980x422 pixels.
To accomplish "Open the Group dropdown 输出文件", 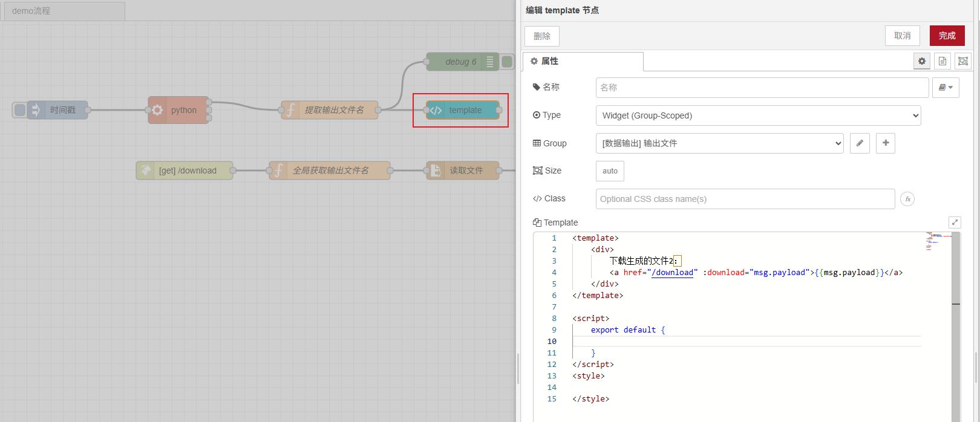I will (x=719, y=143).
